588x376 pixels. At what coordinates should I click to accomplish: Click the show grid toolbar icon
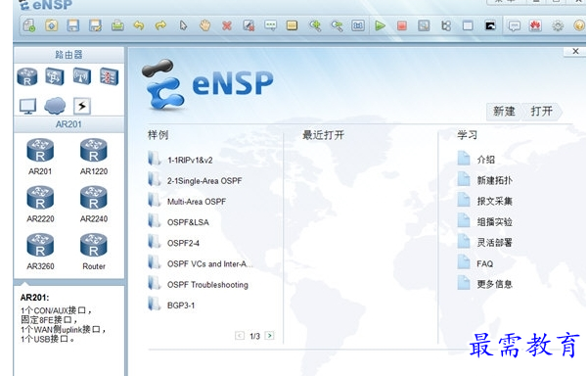tap(468, 25)
